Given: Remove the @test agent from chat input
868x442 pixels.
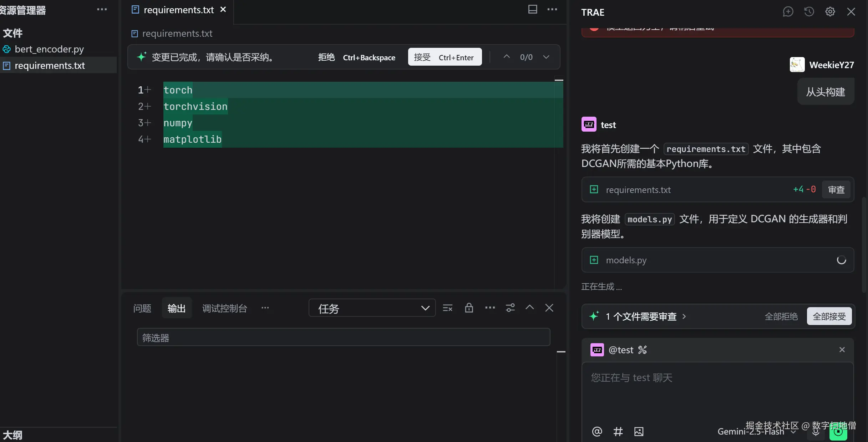Looking at the screenshot, I should [842, 350].
